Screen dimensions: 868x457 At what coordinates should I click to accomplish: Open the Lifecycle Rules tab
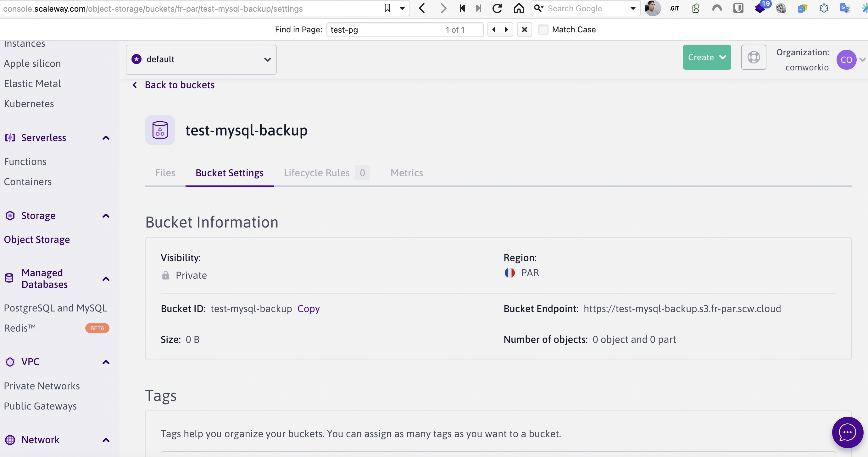click(317, 173)
